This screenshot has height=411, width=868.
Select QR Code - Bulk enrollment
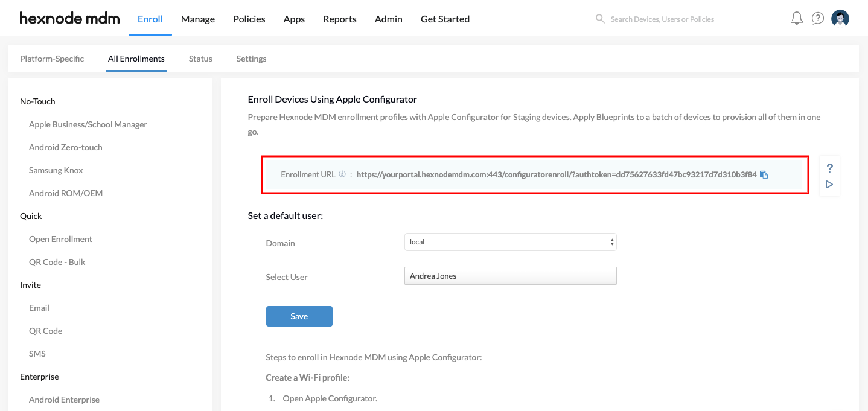[57, 262]
